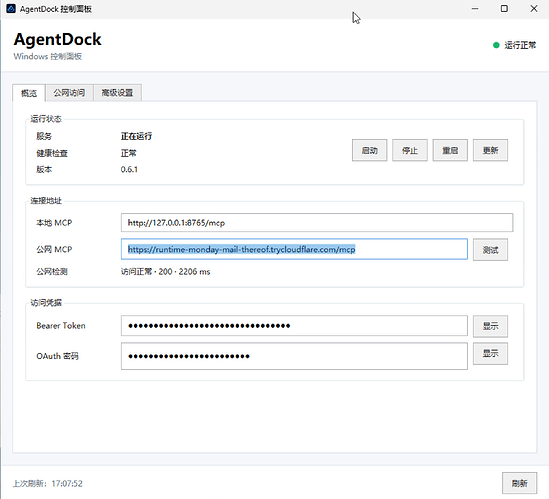
Task: Stop the service with 停止 button
Action: pyautogui.click(x=410, y=150)
